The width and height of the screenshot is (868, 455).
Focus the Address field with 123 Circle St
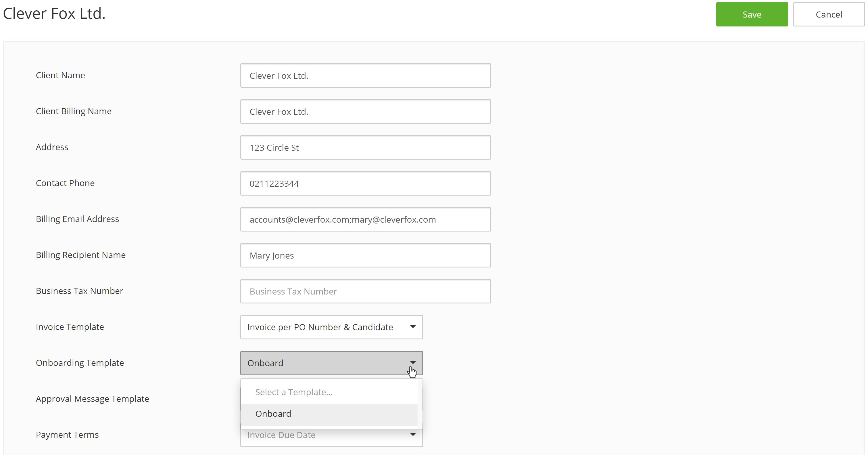click(365, 147)
